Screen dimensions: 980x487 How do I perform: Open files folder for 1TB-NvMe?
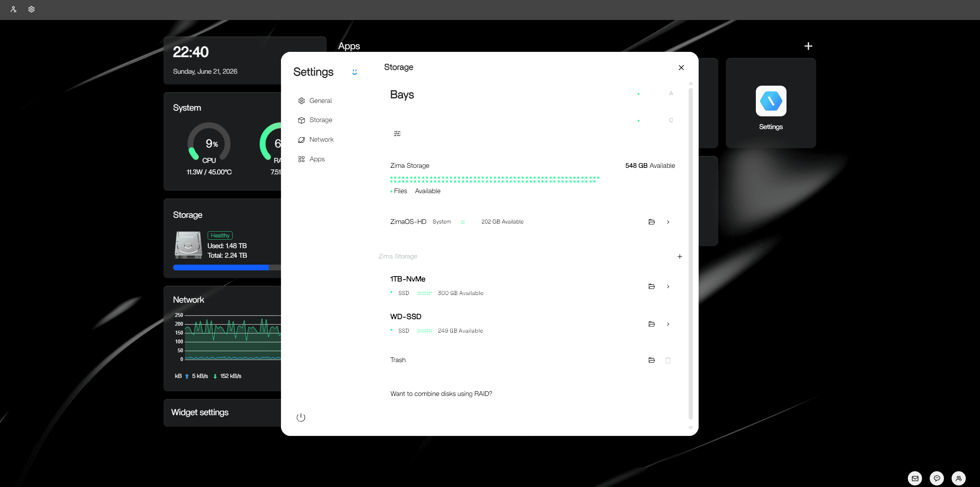click(651, 286)
